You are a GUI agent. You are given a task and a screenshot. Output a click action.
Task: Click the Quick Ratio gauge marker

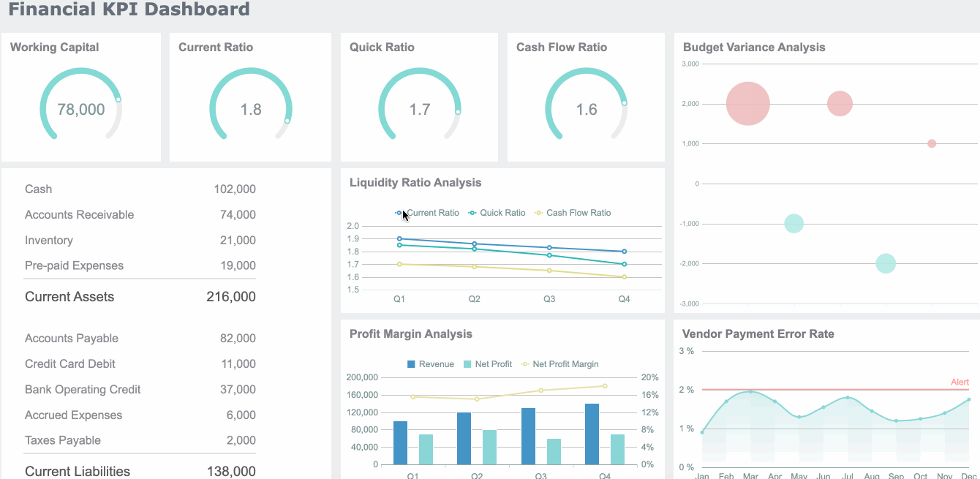[458, 111]
